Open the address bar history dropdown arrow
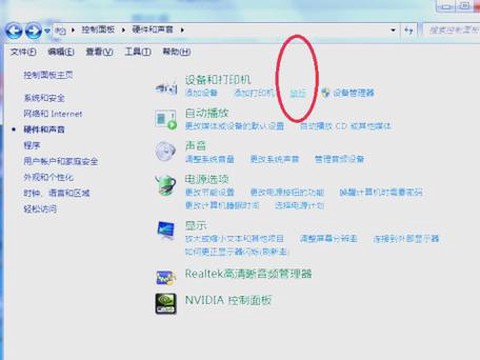480x360 pixels. click(x=393, y=30)
